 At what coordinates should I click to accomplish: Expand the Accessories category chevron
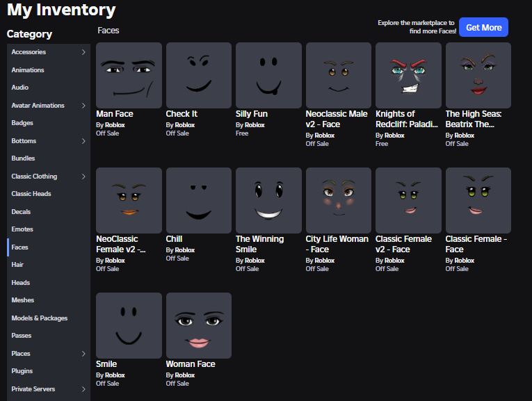click(83, 52)
